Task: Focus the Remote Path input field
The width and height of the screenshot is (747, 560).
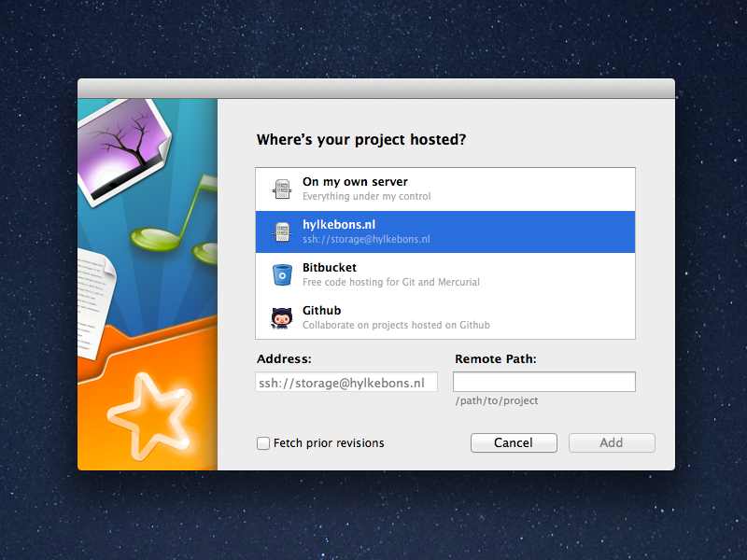Action: point(544,382)
